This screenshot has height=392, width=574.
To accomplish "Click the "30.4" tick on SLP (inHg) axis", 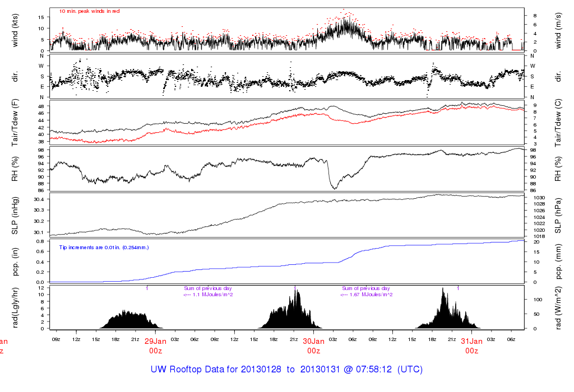I will click(x=39, y=199).
